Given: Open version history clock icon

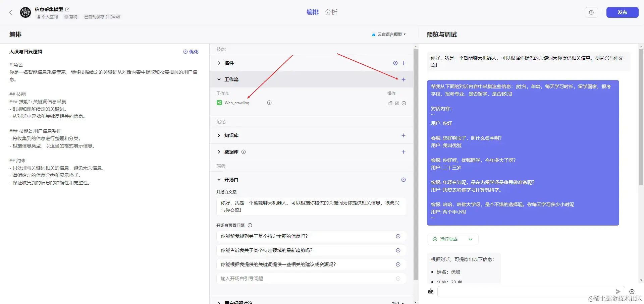Looking at the screenshot, I should (x=591, y=12).
